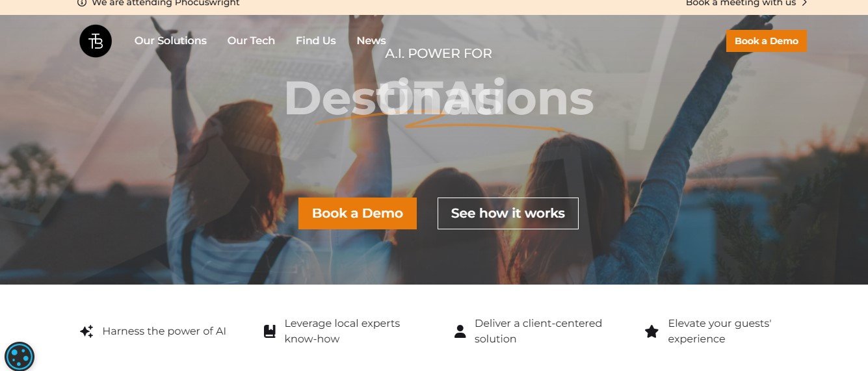The image size is (868, 371).
Task: Open the News section
Action: [x=371, y=41]
